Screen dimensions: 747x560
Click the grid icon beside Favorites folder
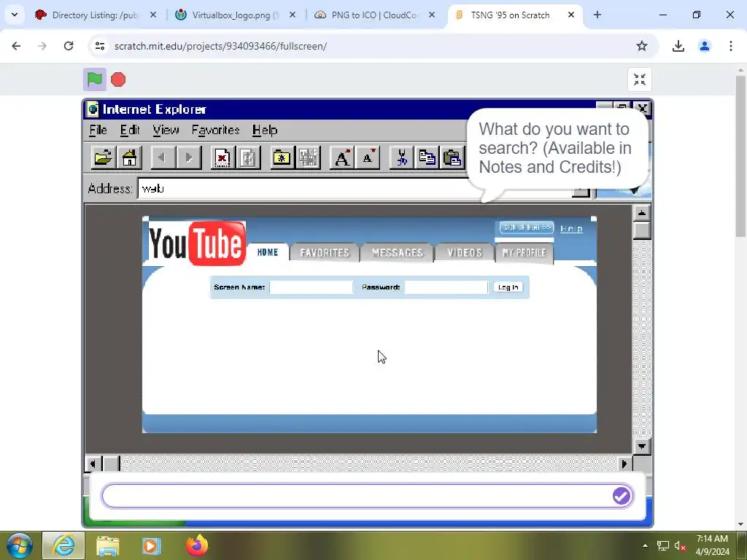[x=308, y=157]
